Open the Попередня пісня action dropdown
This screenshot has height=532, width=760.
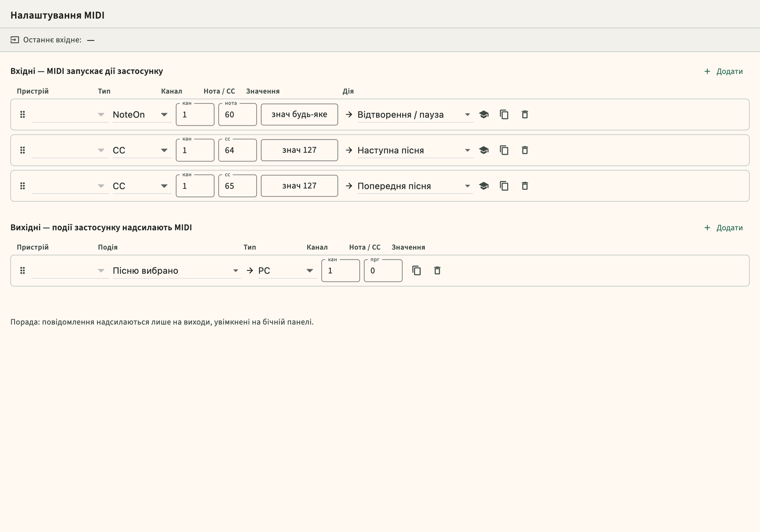(x=415, y=186)
